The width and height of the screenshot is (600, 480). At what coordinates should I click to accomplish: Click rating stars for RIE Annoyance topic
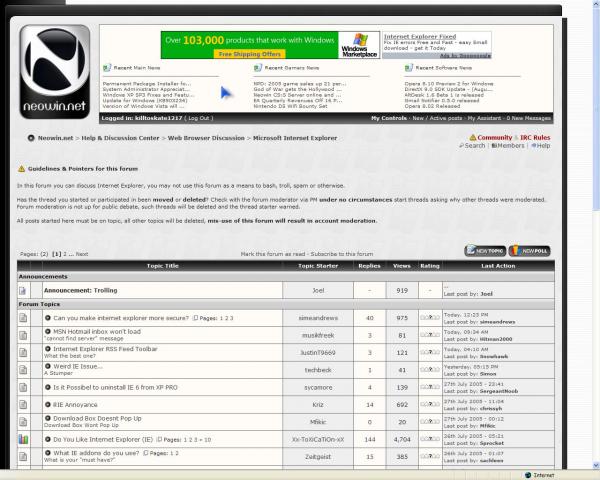coord(430,404)
